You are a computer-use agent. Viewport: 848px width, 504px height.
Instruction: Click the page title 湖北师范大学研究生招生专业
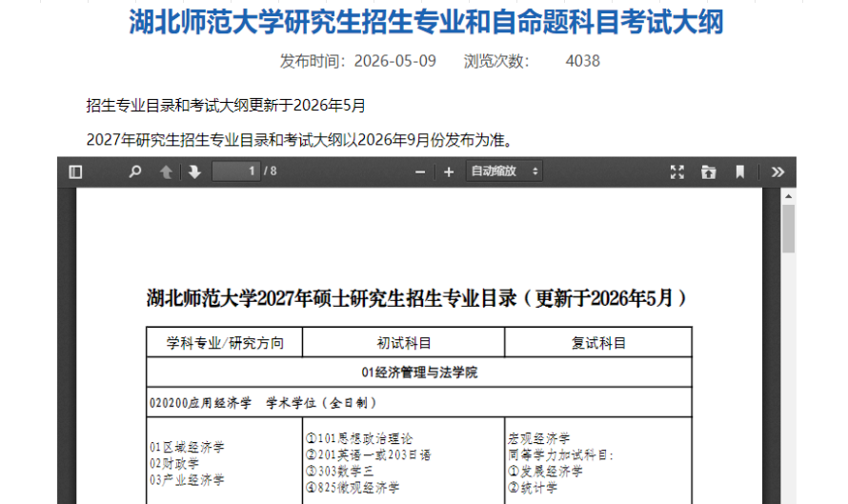click(426, 22)
